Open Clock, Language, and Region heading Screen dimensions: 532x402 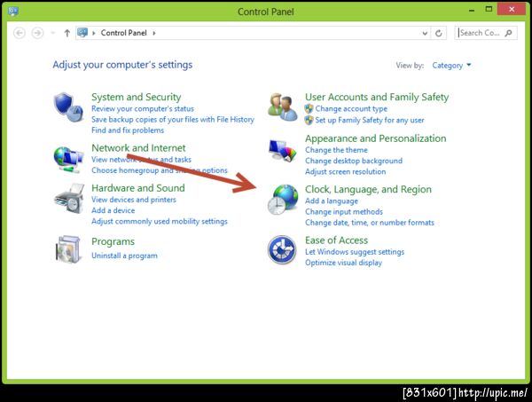pyautogui.click(x=369, y=189)
